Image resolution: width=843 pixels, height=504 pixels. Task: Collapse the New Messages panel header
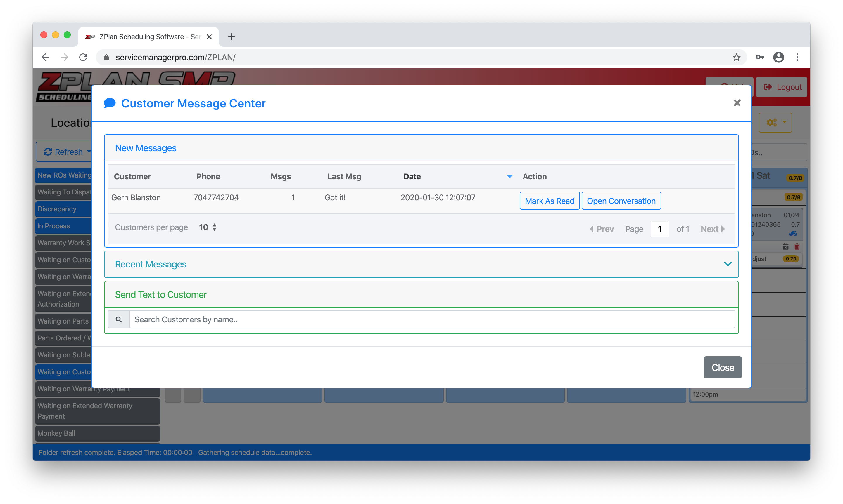[x=146, y=148]
